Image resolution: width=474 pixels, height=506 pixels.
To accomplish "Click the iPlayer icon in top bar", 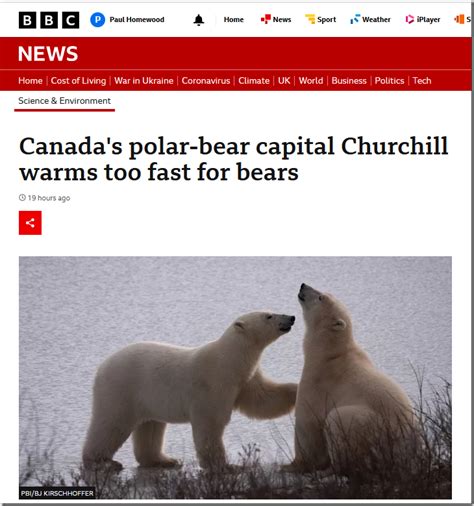I will [410, 19].
